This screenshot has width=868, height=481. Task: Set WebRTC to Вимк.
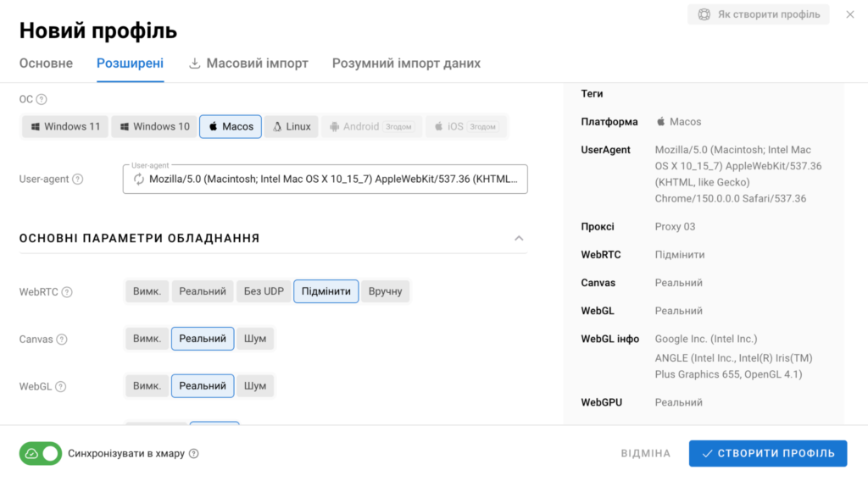[x=147, y=291]
